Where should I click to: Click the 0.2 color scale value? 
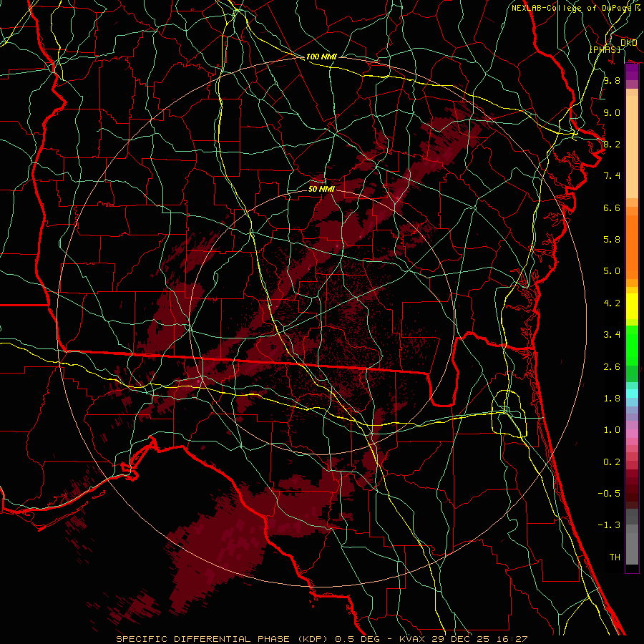(x=612, y=462)
